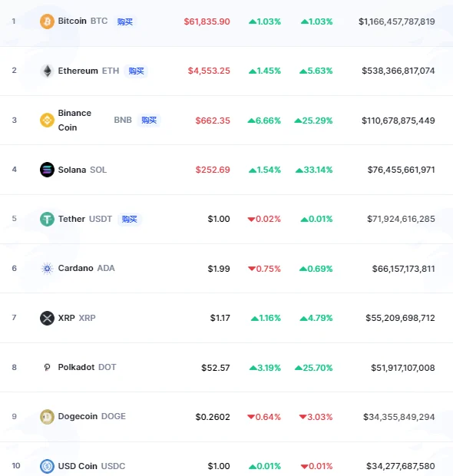Click the 购买 button next to Bitcoin BTC

125,21
